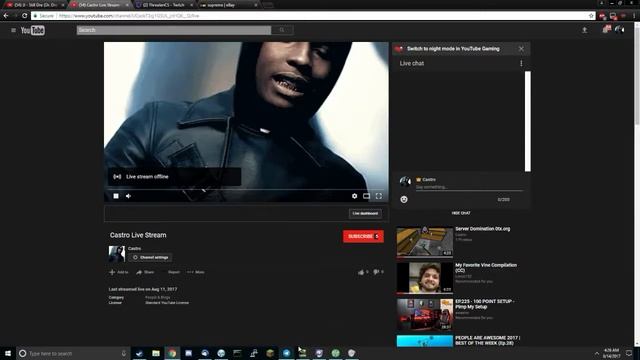The width and height of the screenshot is (640, 360).
Task: Open the Live dashboard button
Action: pos(365,213)
